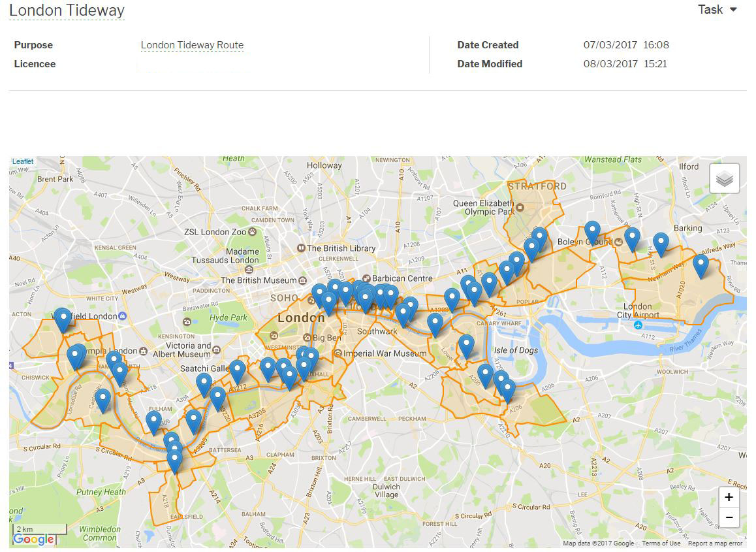This screenshot has height=552, width=756.
Task: Click the pin right of Saatchi Gallery
Action: 238,370
